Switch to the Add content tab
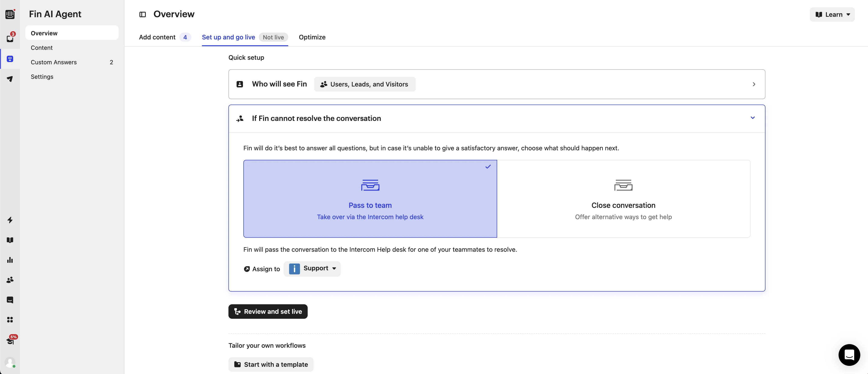 (x=157, y=37)
